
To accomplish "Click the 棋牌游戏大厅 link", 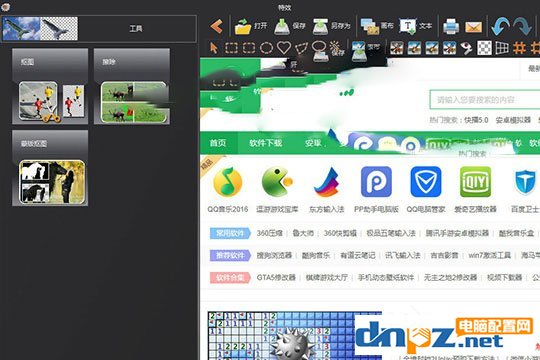I will click(x=326, y=277).
